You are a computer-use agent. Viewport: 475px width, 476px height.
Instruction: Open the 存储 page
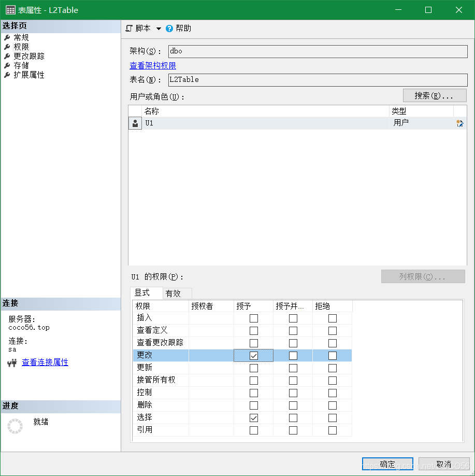pos(21,65)
